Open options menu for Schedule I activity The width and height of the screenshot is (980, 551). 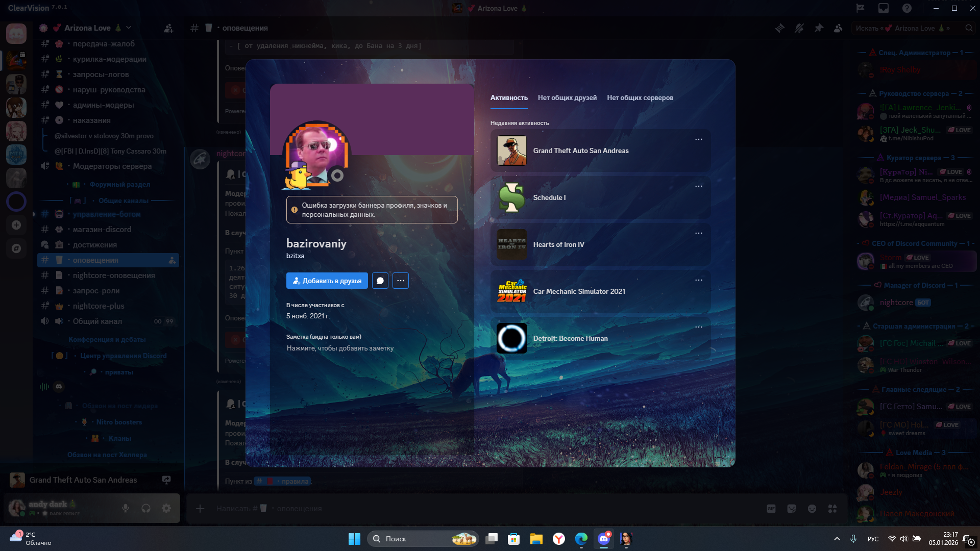coord(699,186)
